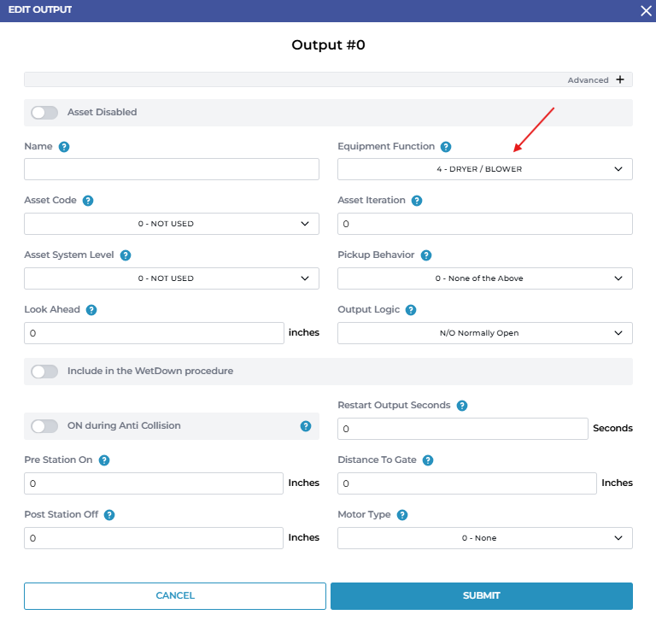Close the Edit Output dialog
656x644 pixels.
pyautogui.click(x=646, y=10)
